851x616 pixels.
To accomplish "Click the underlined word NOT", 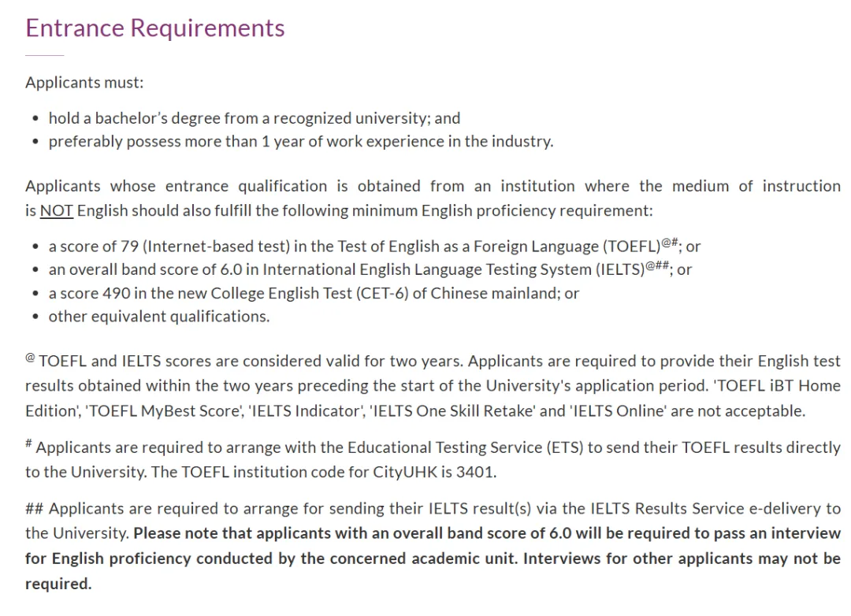I will click(x=56, y=211).
